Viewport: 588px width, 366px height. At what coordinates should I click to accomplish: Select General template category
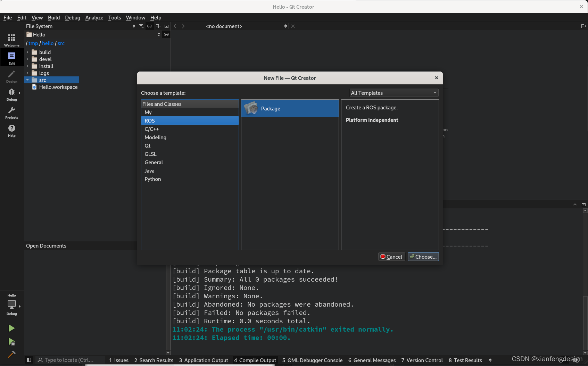[190, 162]
